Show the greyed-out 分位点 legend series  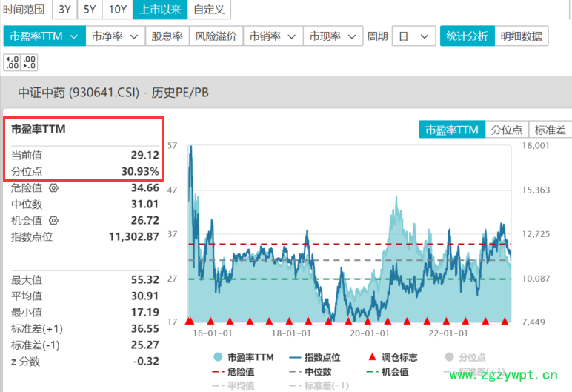click(x=467, y=357)
